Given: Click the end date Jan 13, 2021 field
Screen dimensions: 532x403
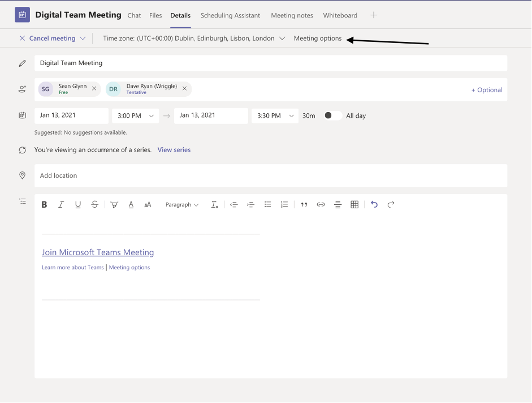Looking at the screenshot, I should 211,115.
